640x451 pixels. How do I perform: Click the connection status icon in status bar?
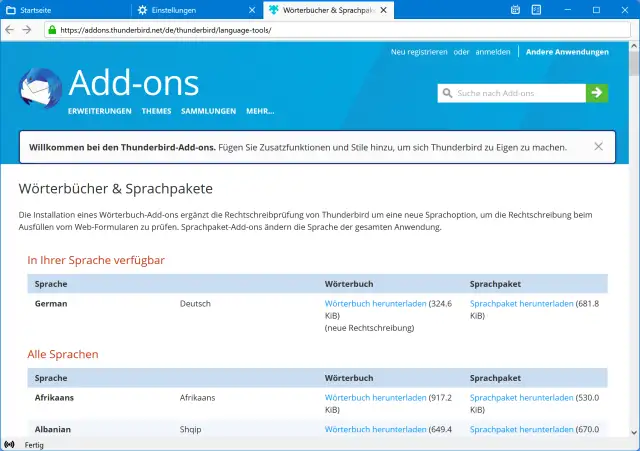9,444
